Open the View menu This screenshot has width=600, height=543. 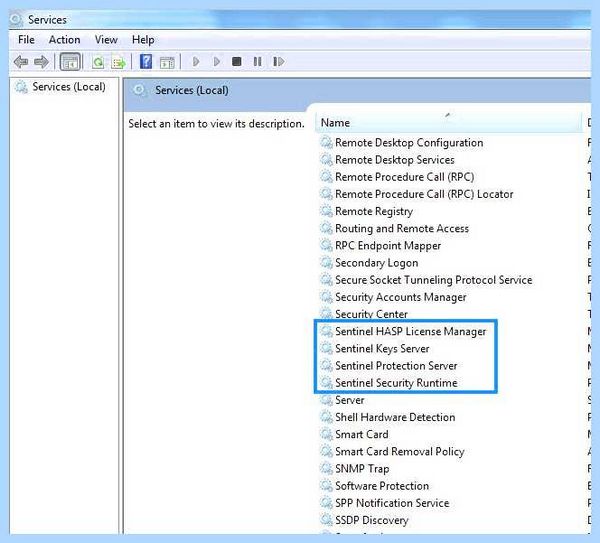(x=106, y=40)
